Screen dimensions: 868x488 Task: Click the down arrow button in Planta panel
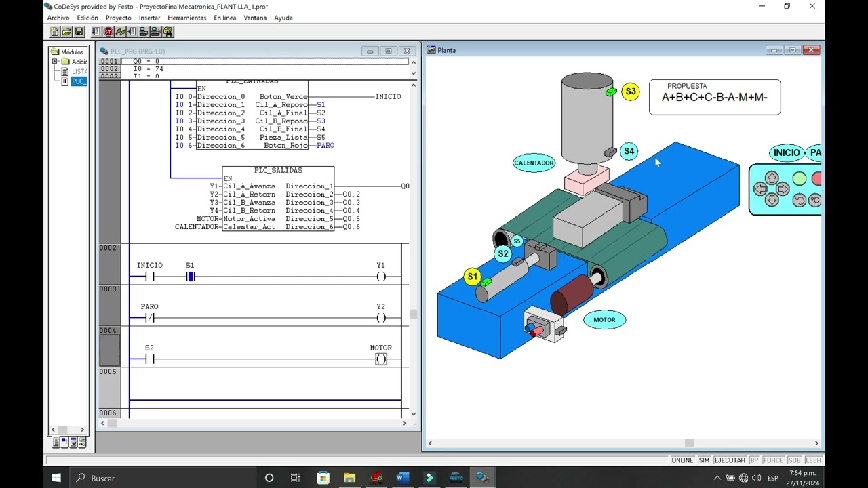pyautogui.click(x=772, y=200)
